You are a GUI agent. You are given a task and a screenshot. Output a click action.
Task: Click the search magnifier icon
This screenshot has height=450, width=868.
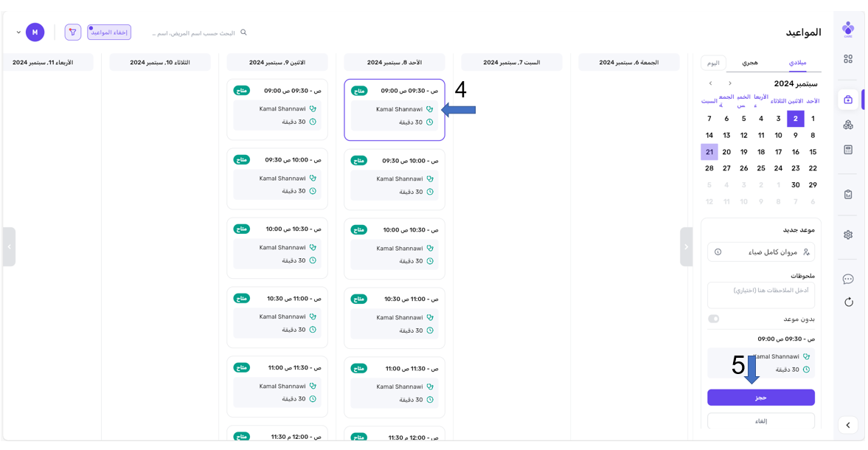point(244,32)
